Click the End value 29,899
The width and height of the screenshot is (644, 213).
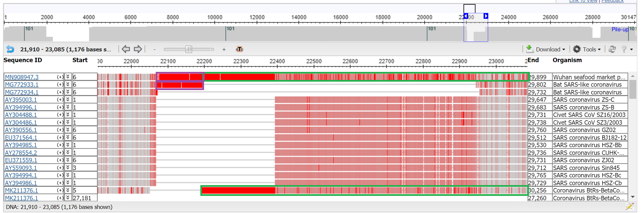pyautogui.click(x=537, y=77)
